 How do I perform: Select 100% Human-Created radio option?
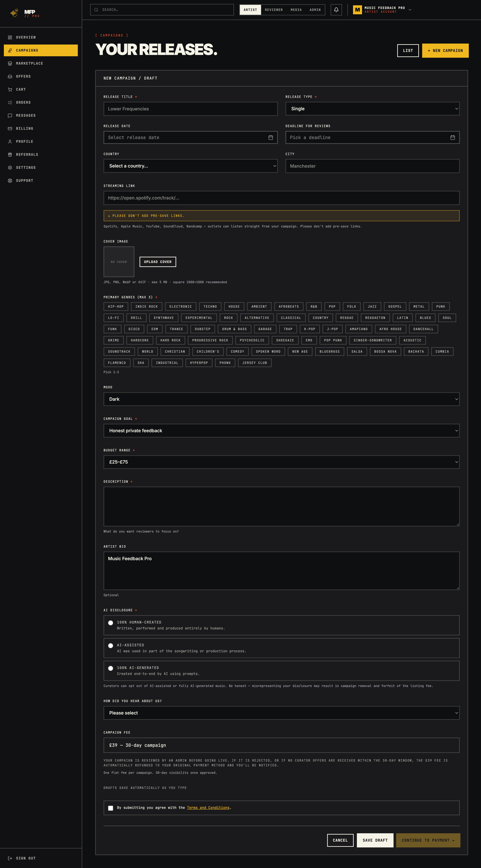(111, 623)
